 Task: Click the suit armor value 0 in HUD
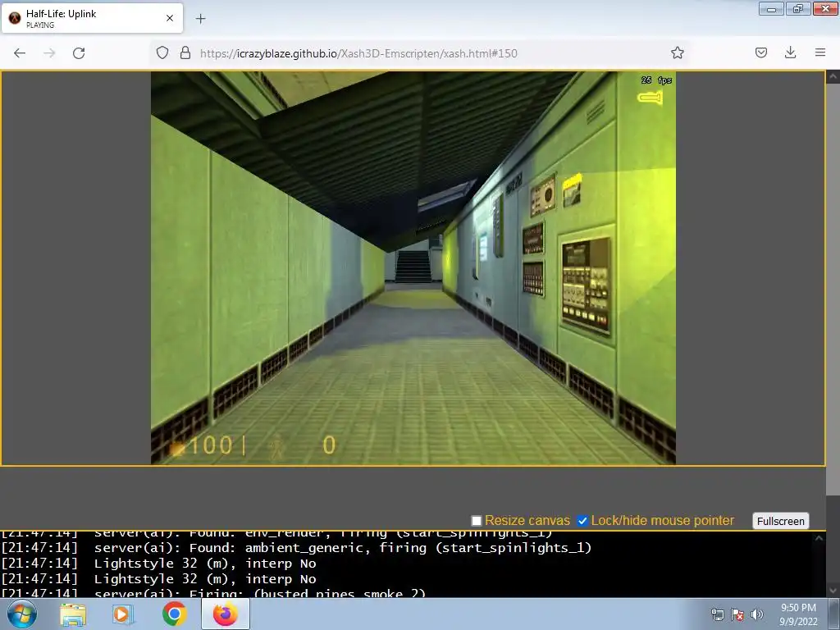click(x=329, y=445)
